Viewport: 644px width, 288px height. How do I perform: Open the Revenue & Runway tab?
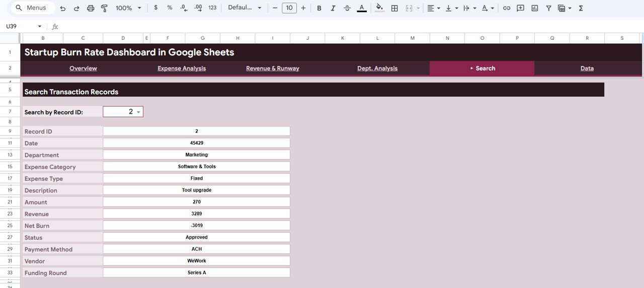point(273,68)
